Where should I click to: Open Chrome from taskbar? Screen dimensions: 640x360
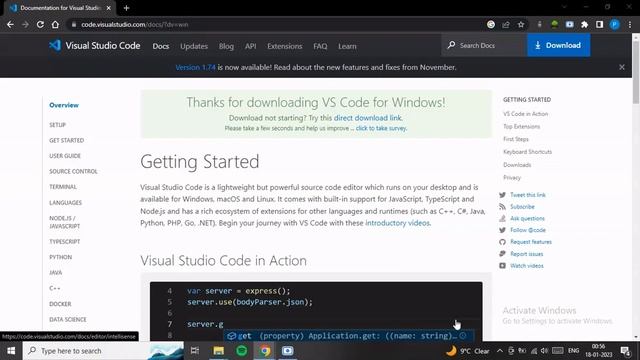[x=265, y=351]
